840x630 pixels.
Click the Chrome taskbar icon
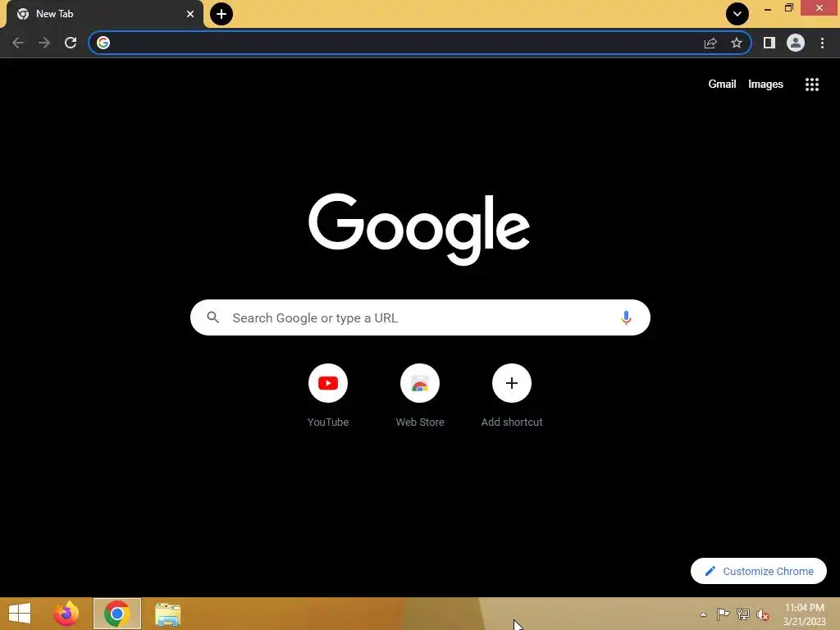[117, 614]
